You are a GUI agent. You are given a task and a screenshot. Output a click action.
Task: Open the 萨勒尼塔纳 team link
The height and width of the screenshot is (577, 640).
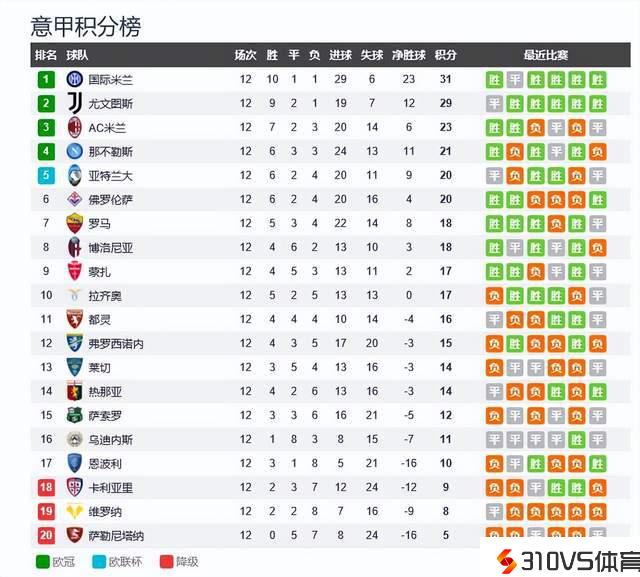pyautogui.click(x=115, y=535)
